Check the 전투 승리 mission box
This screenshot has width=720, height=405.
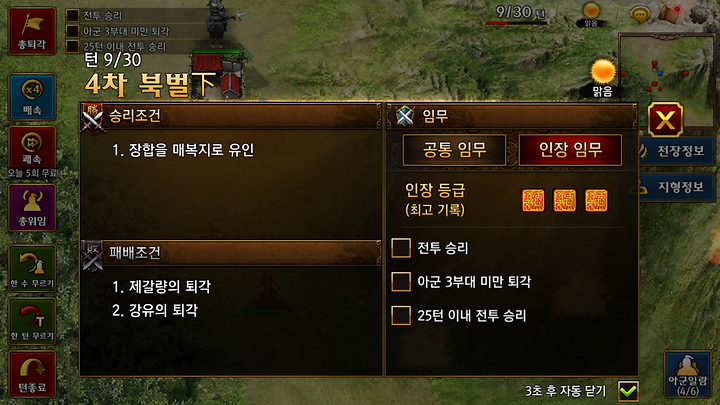pos(401,248)
